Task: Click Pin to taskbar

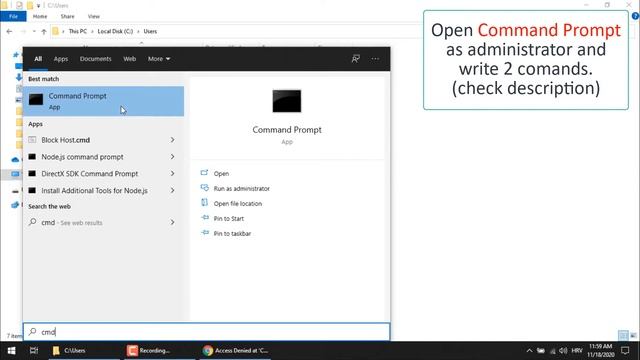Action: (232, 233)
